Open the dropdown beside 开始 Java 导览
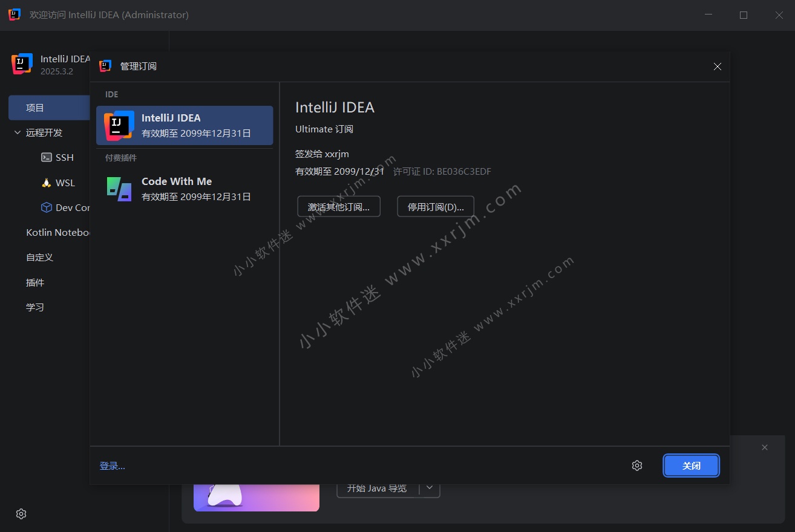795x532 pixels. [x=429, y=488]
